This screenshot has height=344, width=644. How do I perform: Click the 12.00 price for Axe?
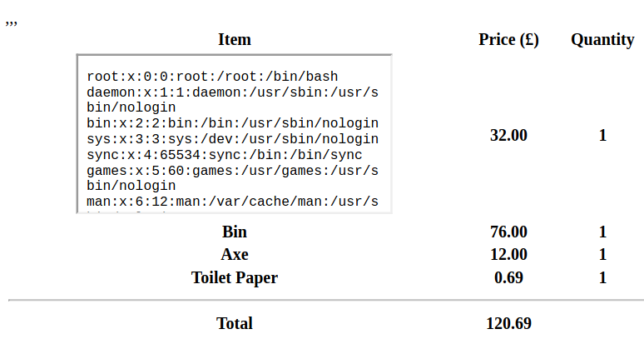[508, 254]
